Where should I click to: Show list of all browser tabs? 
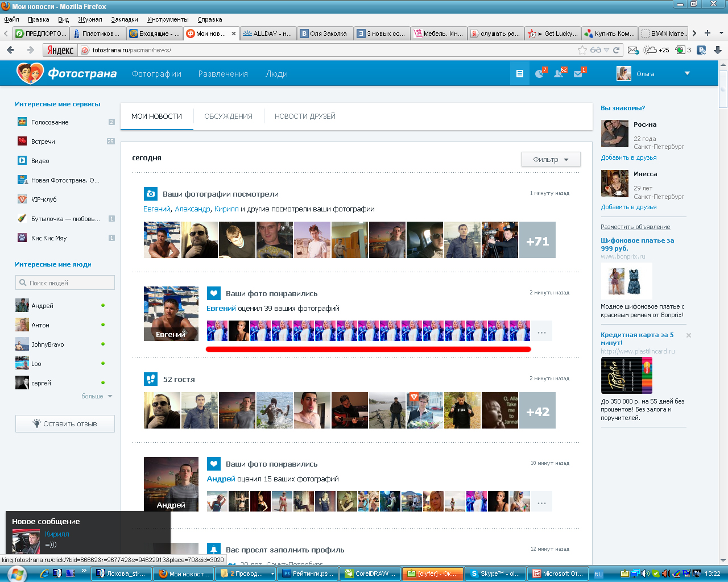[721, 33]
